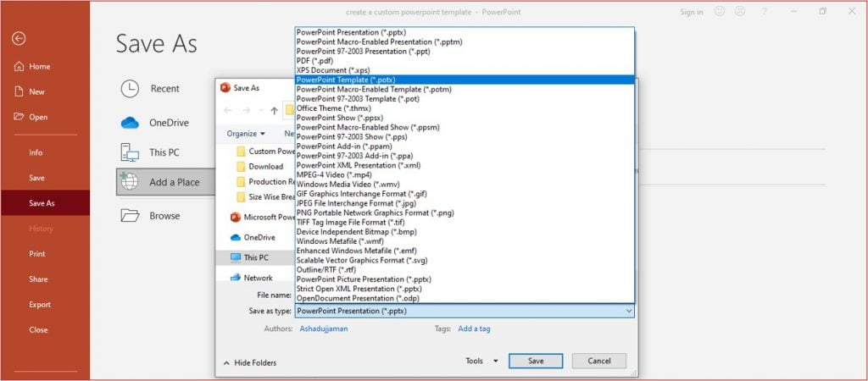Choose PowerPoint 97-2003 Template (*.pot)
This screenshot has height=381, width=868.
pos(465,98)
